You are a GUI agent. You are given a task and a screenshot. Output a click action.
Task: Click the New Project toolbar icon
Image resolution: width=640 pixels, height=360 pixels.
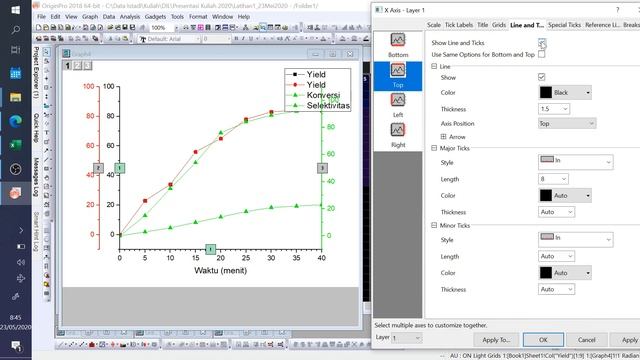coord(39,27)
